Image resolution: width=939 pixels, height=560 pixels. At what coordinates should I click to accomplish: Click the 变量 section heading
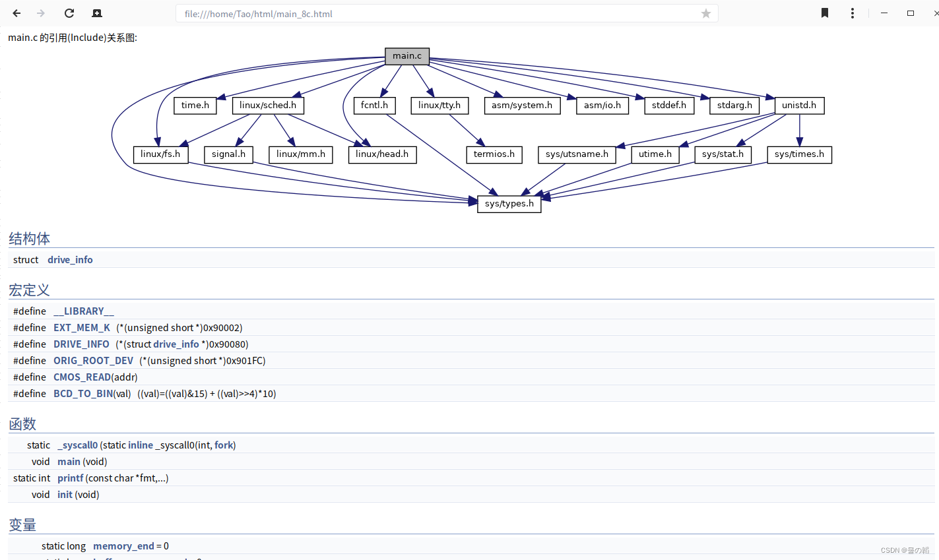click(x=22, y=525)
